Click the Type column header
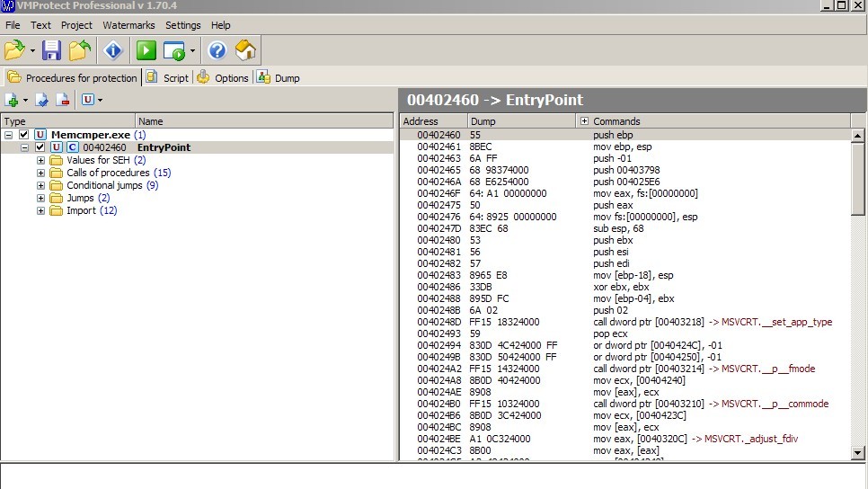 pyautogui.click(x=67, y=121)
